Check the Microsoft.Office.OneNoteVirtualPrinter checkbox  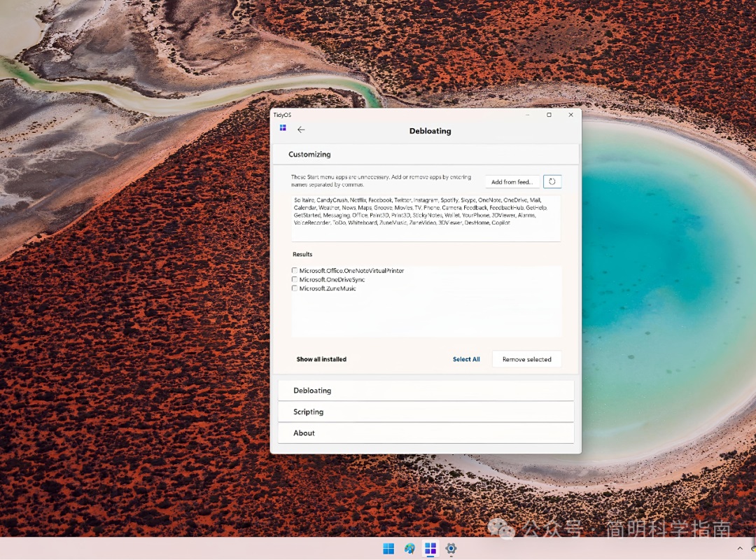[295, 271]
